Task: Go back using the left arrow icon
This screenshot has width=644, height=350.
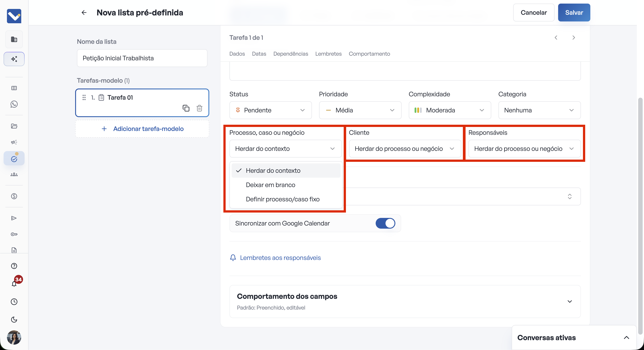Action: [x=84, y=13]
